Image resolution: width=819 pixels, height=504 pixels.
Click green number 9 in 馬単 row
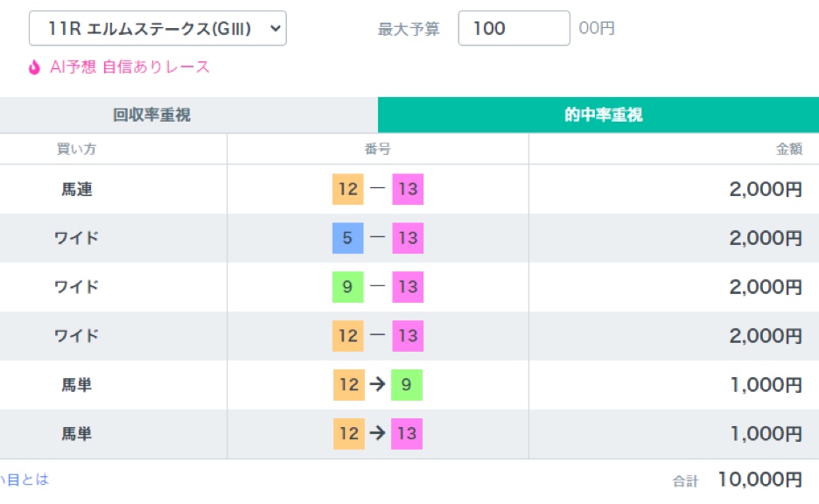[407, 385]
